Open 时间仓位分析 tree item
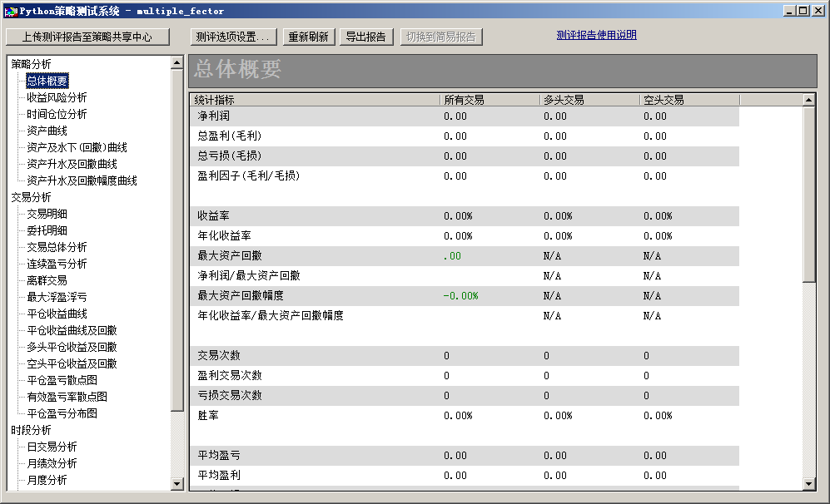The width and height of the screenshot is (830, 504). pyautogui.click(x=57, y=114)
